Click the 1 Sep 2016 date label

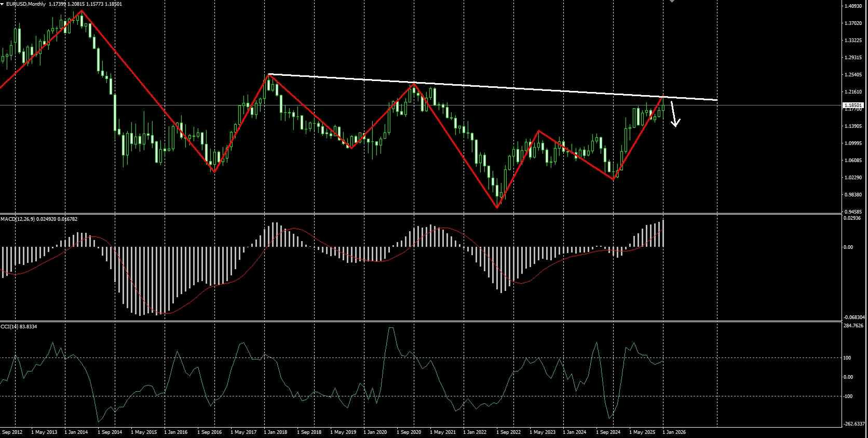click(209, 432)
